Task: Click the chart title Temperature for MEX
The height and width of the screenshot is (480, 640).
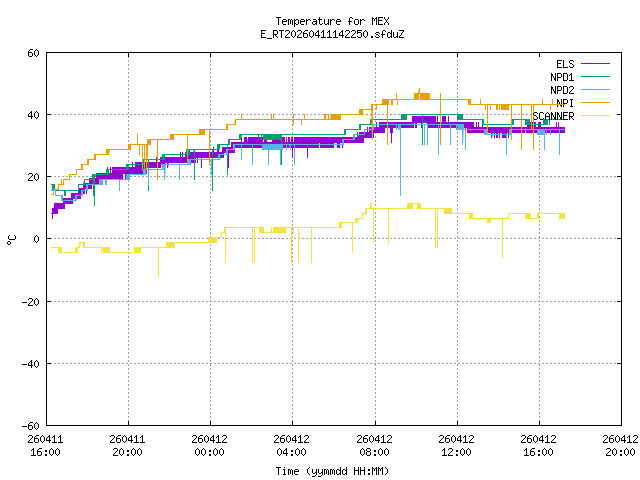Action: point(332,21)
